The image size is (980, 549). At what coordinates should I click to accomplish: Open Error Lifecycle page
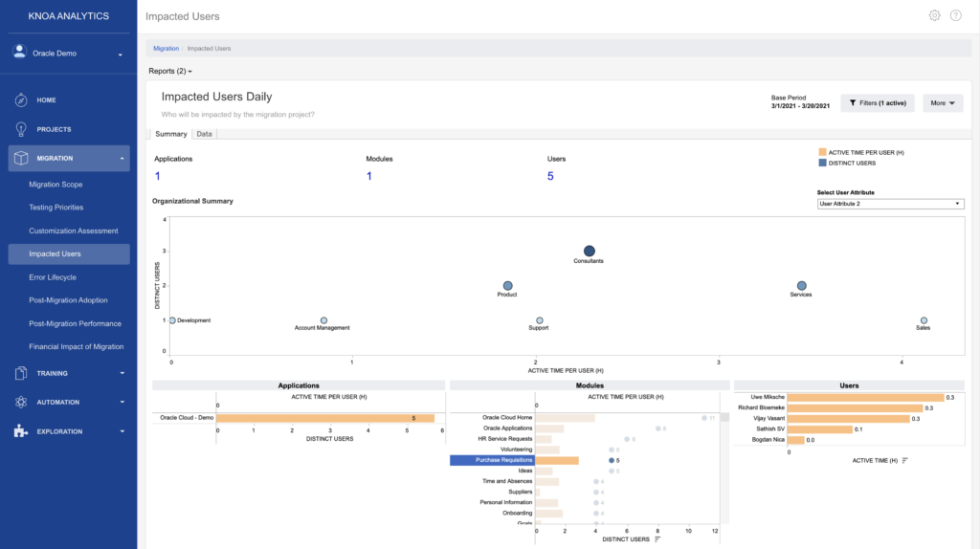[x=53, y=277]
